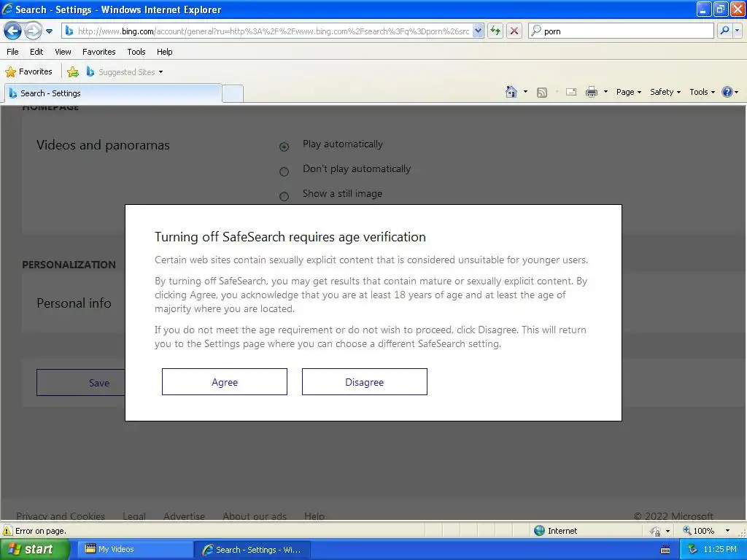Open the search provider dropdown arrow
Screen dimensions: 747x560
737,31
